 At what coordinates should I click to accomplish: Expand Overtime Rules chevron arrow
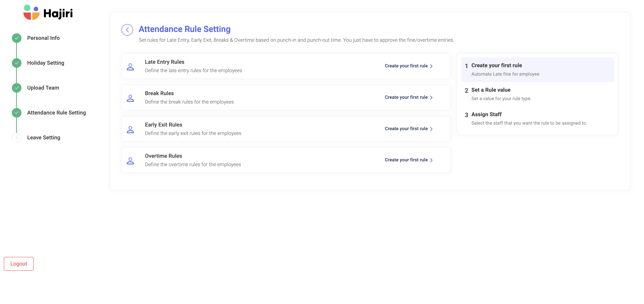[x=431, y=160]
